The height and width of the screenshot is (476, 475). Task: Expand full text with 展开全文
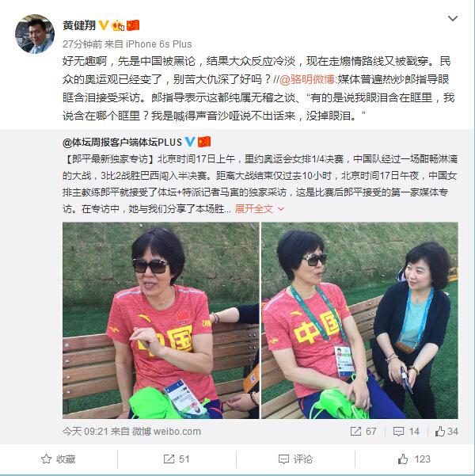[x=260, y=209]
